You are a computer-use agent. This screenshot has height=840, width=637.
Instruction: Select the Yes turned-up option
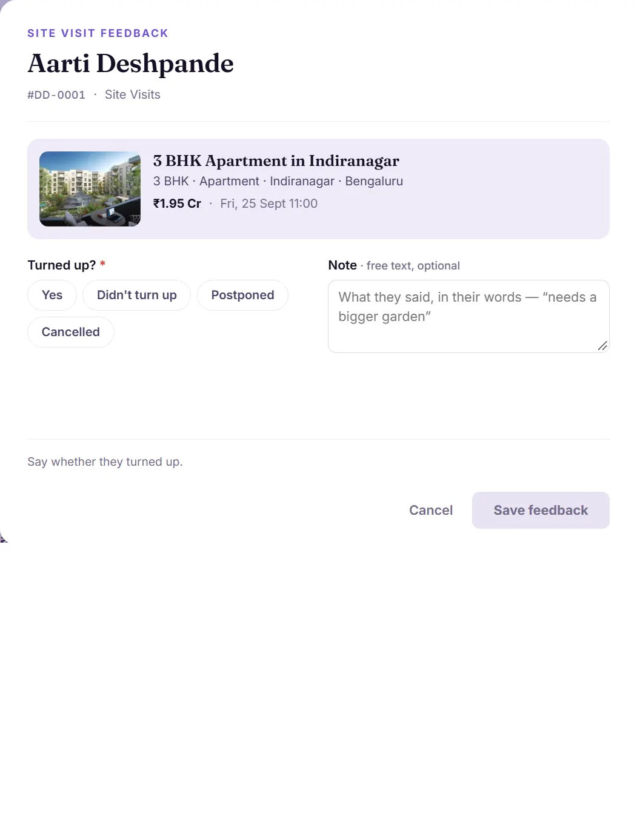52,295
